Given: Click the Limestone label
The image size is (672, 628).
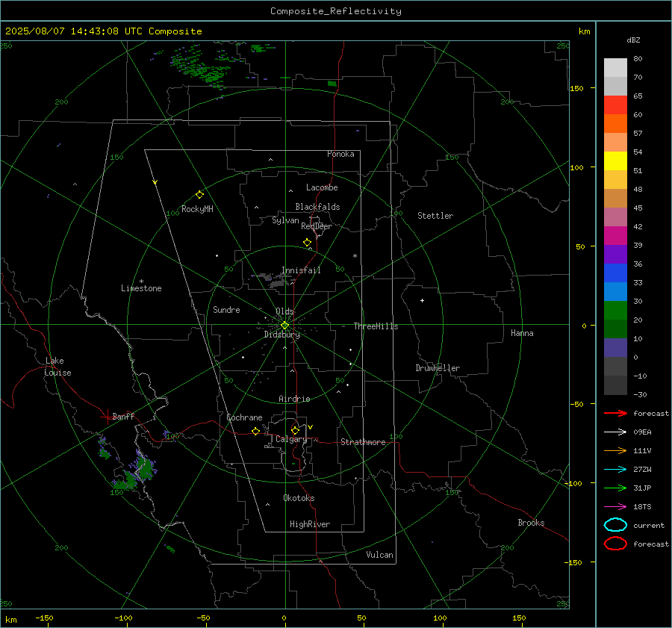Looking at the screenshot, I should coord(141,288).
